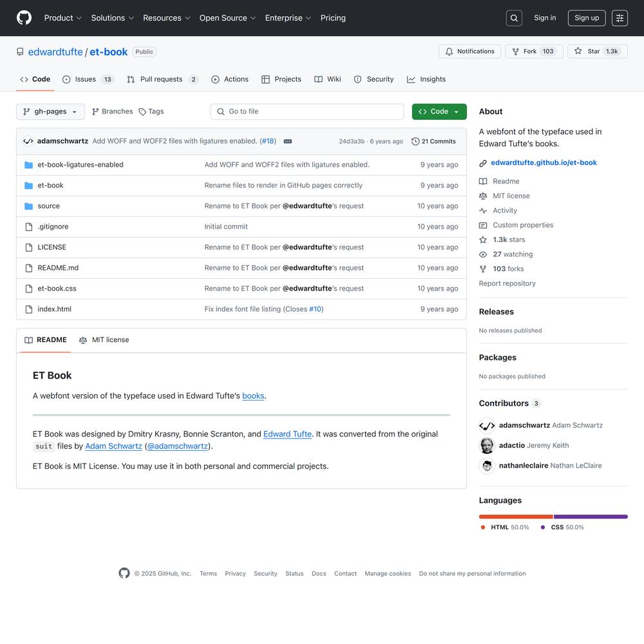The width and height of the screenshot is (644, 644).
Task: Click the HTML orange language bar segment
Action: point(516,516)
